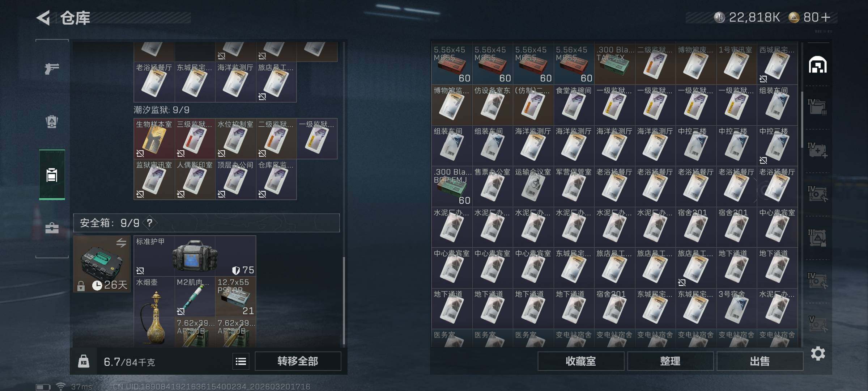Toggle the swap arrows on the safe box
This screenshot has width=868, height=391.
click(x=121, y=243)
